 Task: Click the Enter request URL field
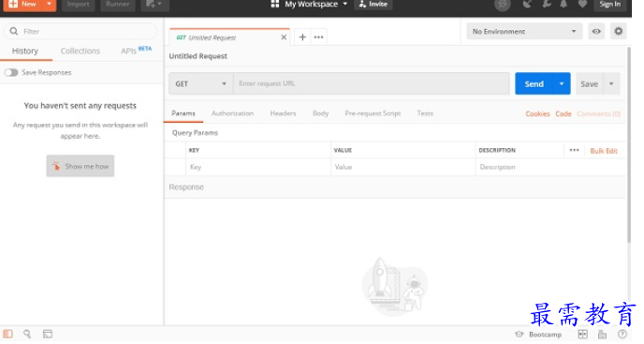point(372,83)
